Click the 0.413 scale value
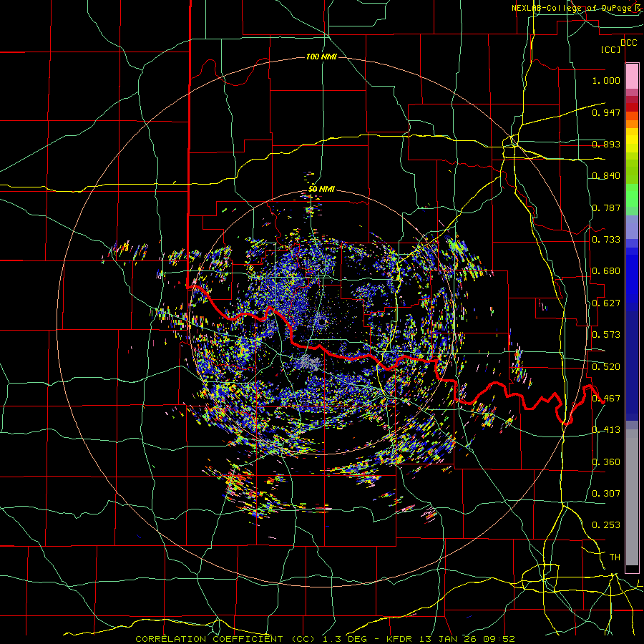 (x=606, y=430)
